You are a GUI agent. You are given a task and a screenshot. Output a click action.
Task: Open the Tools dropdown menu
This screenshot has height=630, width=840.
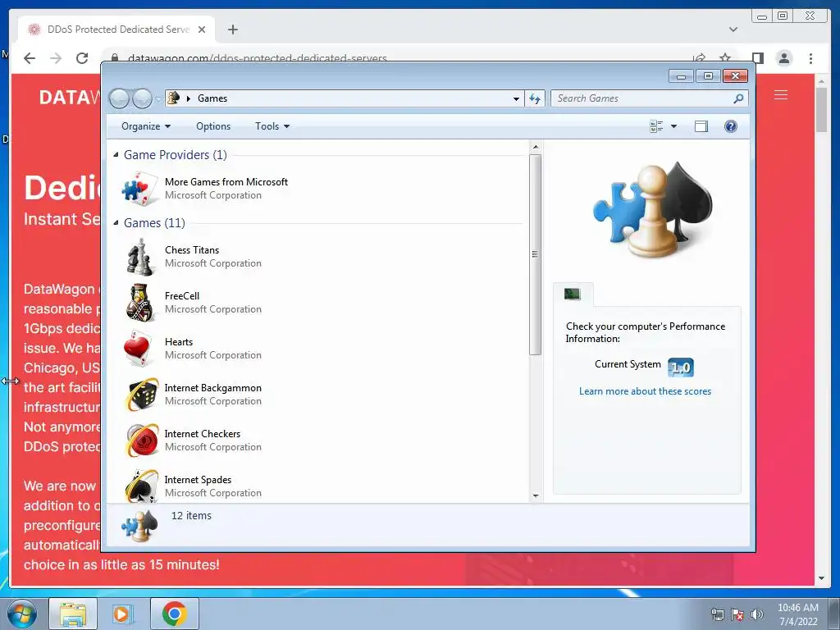[x=272, y=126]
